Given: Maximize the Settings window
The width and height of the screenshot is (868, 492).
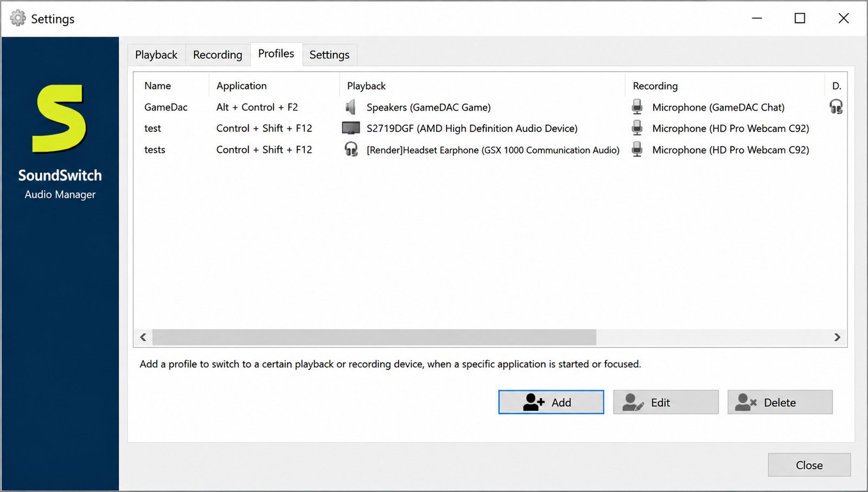Looking at the screenshot, I should 800,18.
